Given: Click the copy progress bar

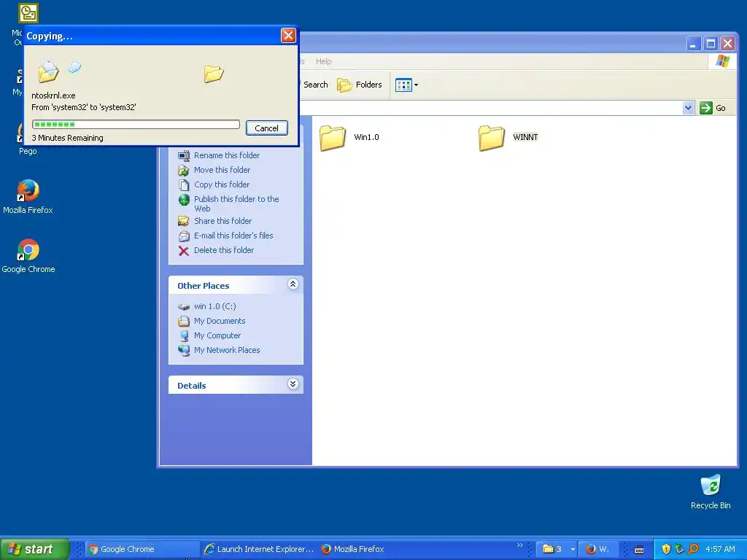Looking at the screenshot, I should pos(136,124).
